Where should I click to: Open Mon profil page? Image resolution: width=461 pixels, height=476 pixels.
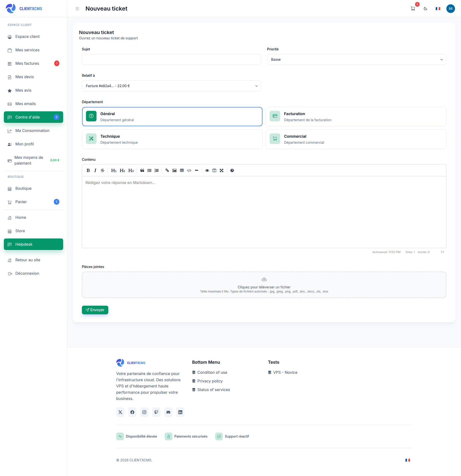point(34,144)
